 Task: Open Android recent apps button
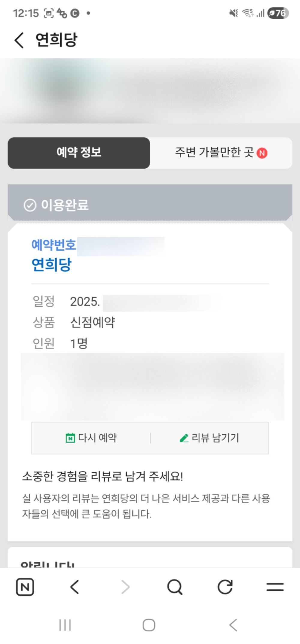pyautogui.click(x=65, y=625)
